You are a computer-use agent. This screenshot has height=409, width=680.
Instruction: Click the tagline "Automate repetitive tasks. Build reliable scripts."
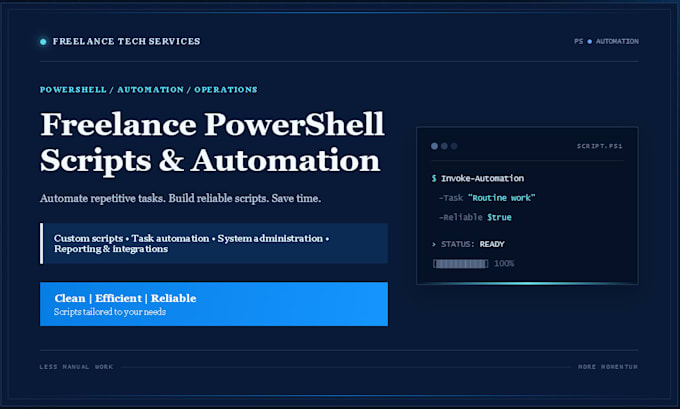pyautogui.click(x=154, y=198)
